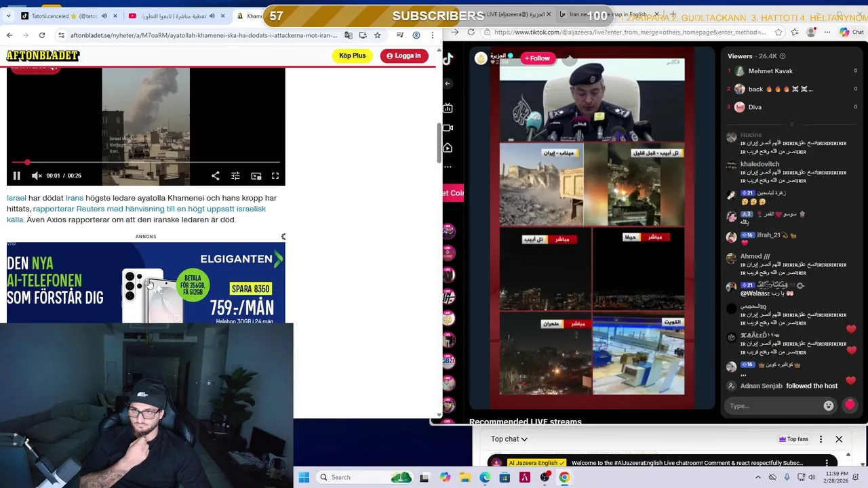Image resolution: width=868 pixels, height=488 pixels.
Task: Open the Elgiganten AI-telefonen advertisement
Action: [x=146, y=282]
